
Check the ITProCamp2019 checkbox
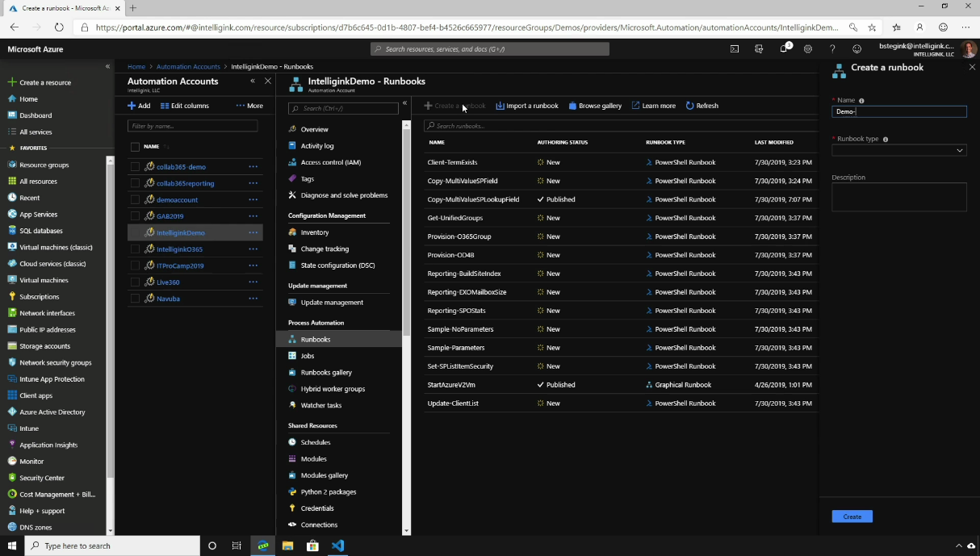(135, 265)
